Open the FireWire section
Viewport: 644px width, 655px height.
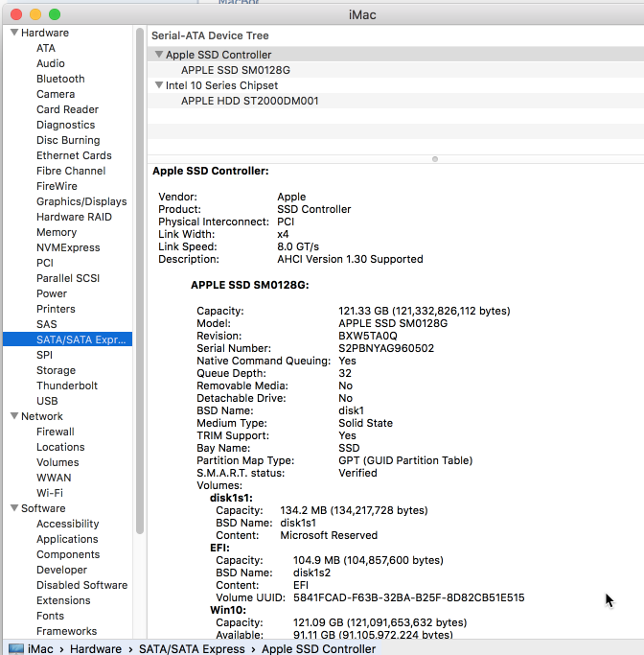click(x=57, y=186)
